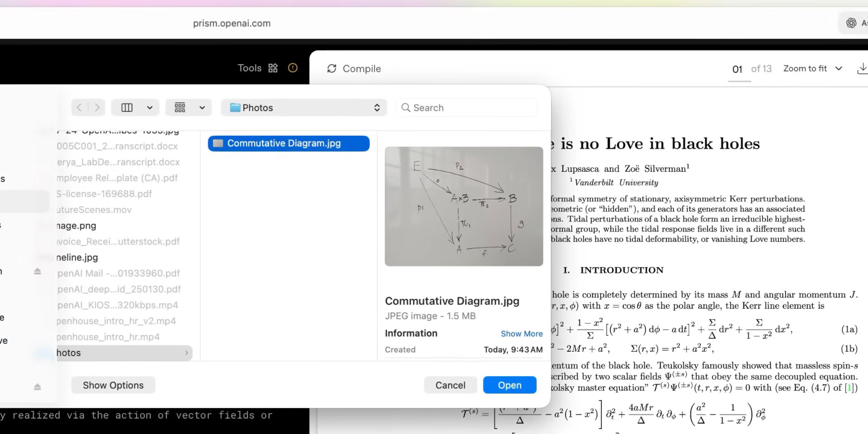
Task: Click the Tools grid icon
Action: [x=273, y=68]
